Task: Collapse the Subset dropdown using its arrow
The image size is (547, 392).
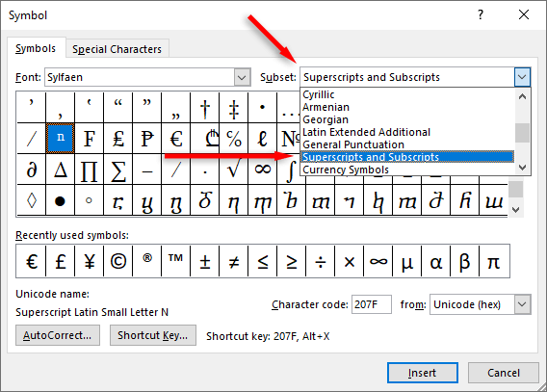Action: tap(522, 77)
